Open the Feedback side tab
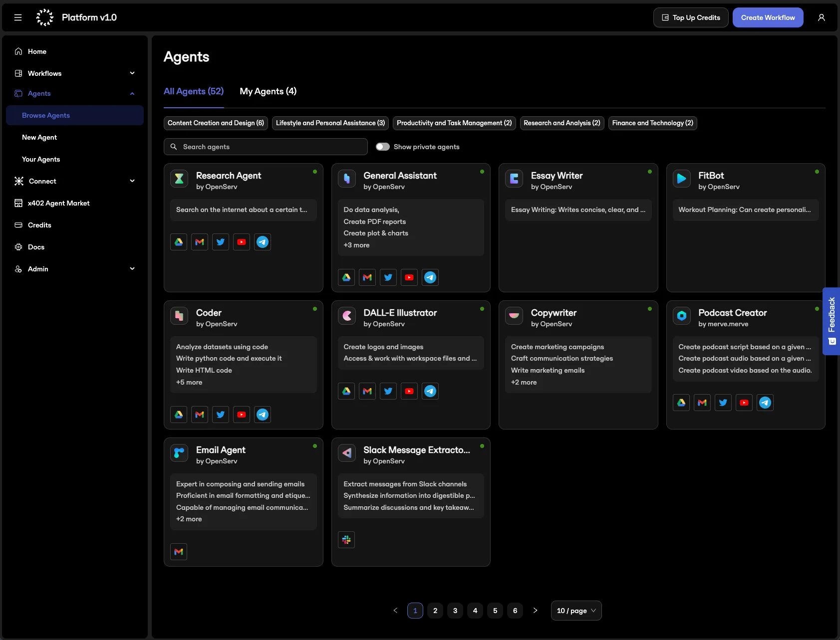The width and height of the screenshot is (840, 640). tap(832, 321)
